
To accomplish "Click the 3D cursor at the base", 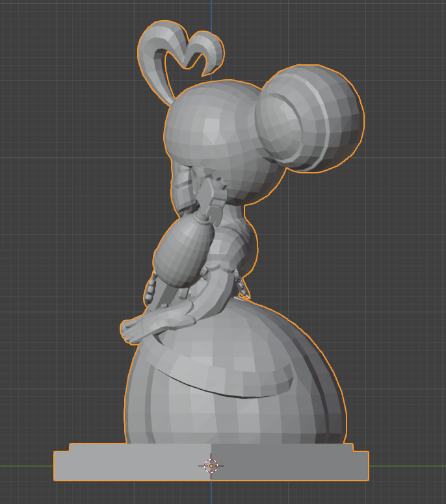I will 211,465.
